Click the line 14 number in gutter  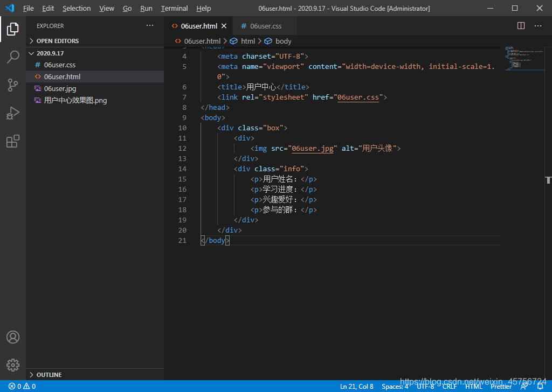(182, 169)
